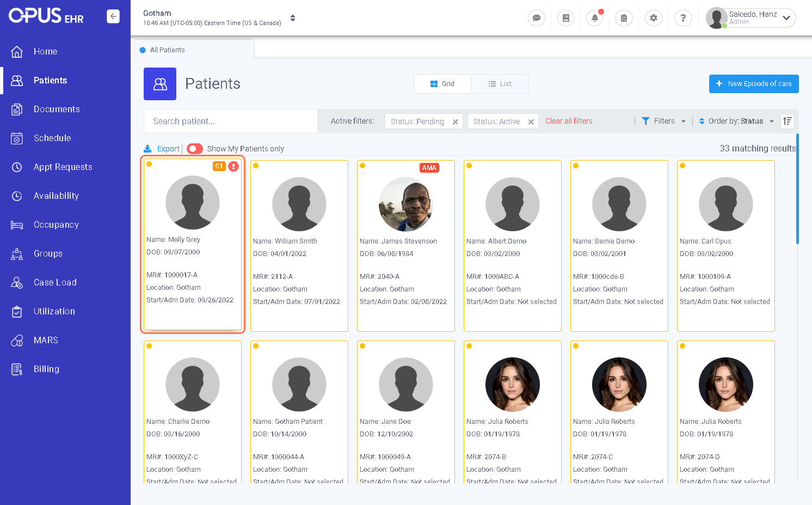Click the Documents sidebar icon
Viewport: 812px width, 505px height.
pyautogui.click(x=17, y=109)
